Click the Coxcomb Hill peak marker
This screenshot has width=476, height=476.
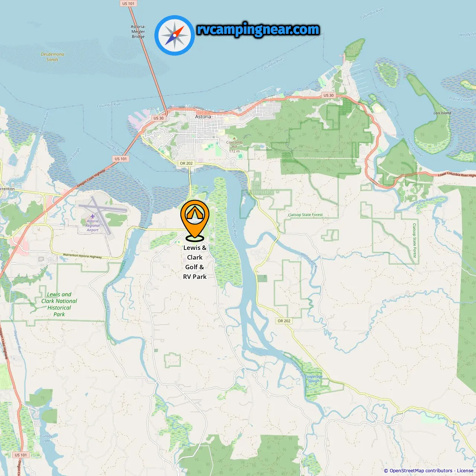234,138
